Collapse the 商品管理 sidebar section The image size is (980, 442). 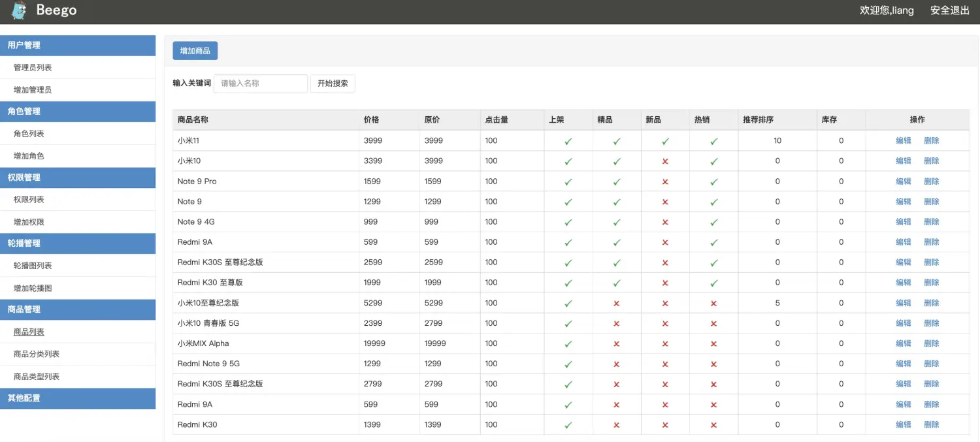78,309
